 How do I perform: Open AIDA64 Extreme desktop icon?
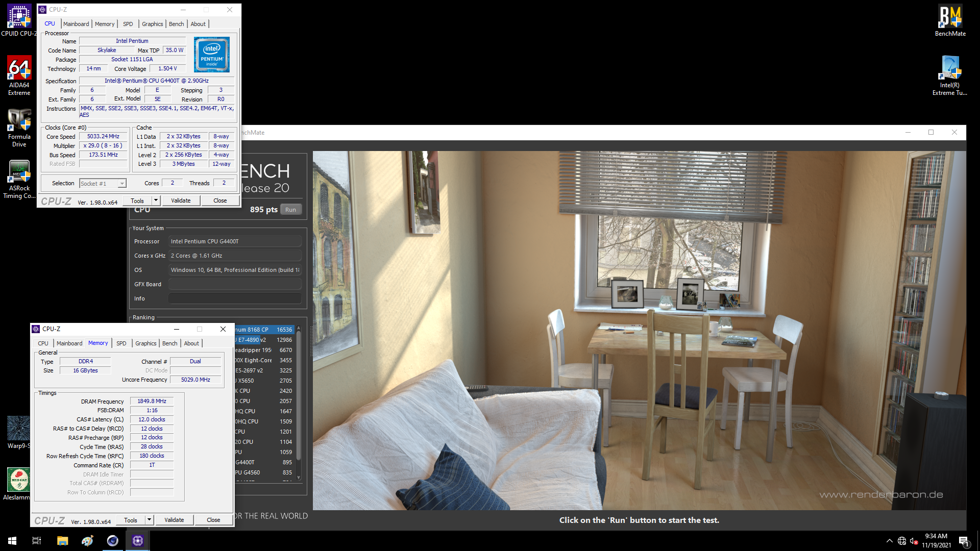coord(19,76)
